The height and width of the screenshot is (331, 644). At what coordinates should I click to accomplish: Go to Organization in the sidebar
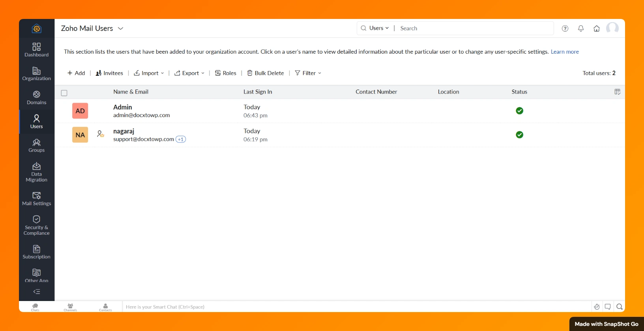pyautogui.click(x=37, y=74)
